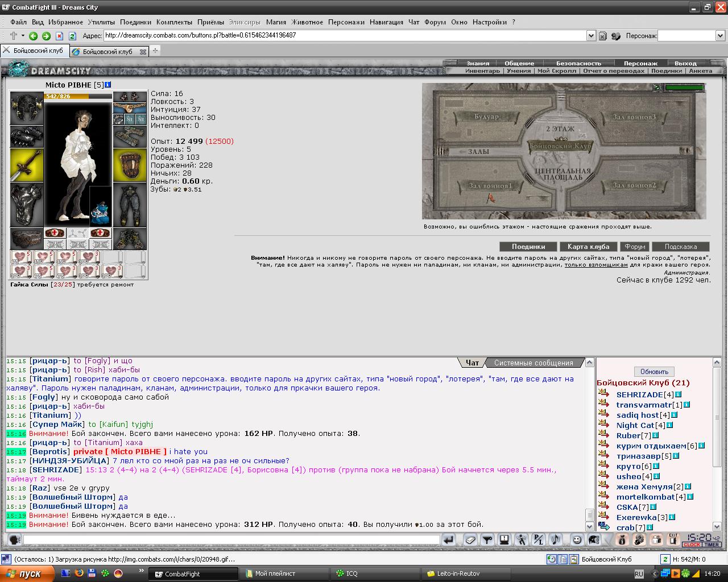Expand the address bar history dropdown
The height and width of the screenshot is (582, 728).
tap(591, 35)
